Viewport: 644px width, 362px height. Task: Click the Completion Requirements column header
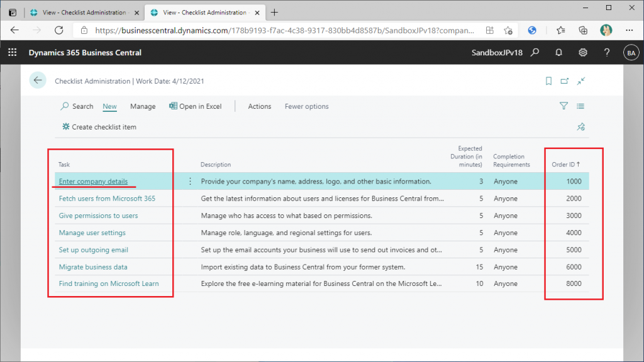click(x=512, y=160)
